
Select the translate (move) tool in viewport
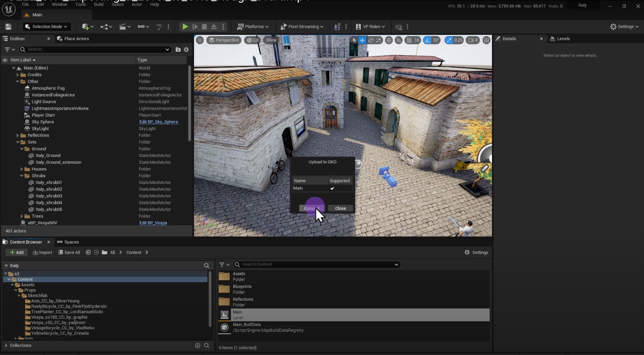[x=362, y=40]
